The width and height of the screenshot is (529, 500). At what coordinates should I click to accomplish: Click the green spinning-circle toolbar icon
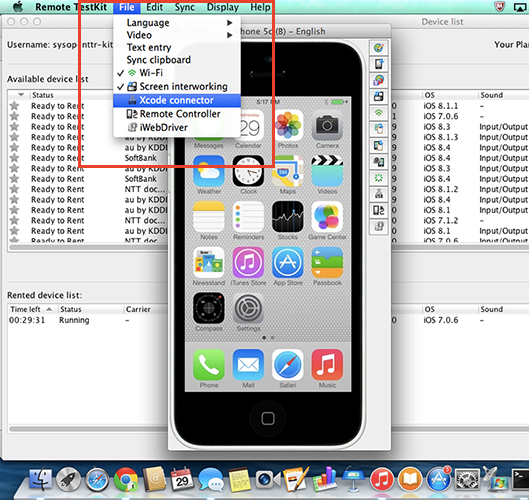[379, 178]
